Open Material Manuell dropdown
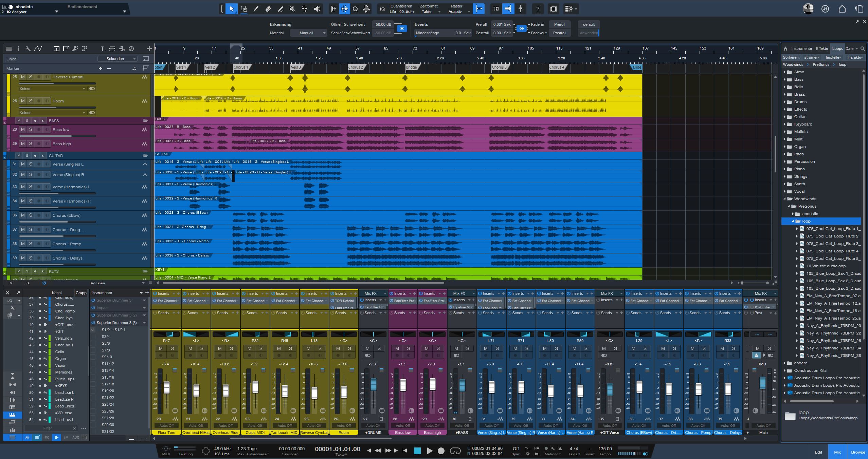Viewport: 868px width, 459px height. pyautogui.click(x=308, y=33)
